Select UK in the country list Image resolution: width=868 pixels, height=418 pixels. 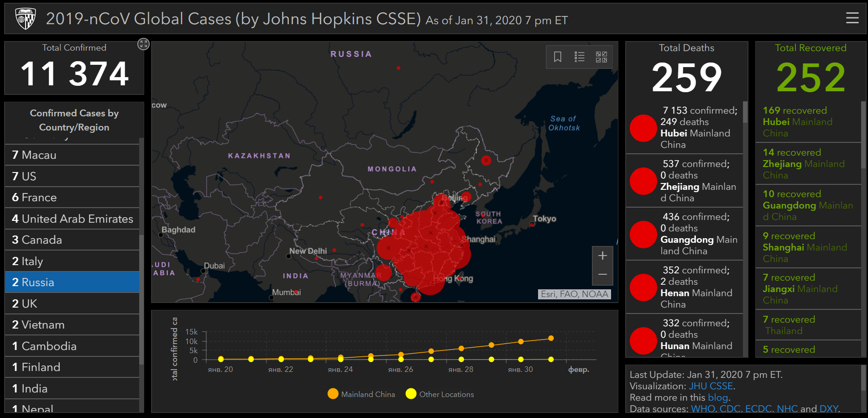(x=72, y=303)
